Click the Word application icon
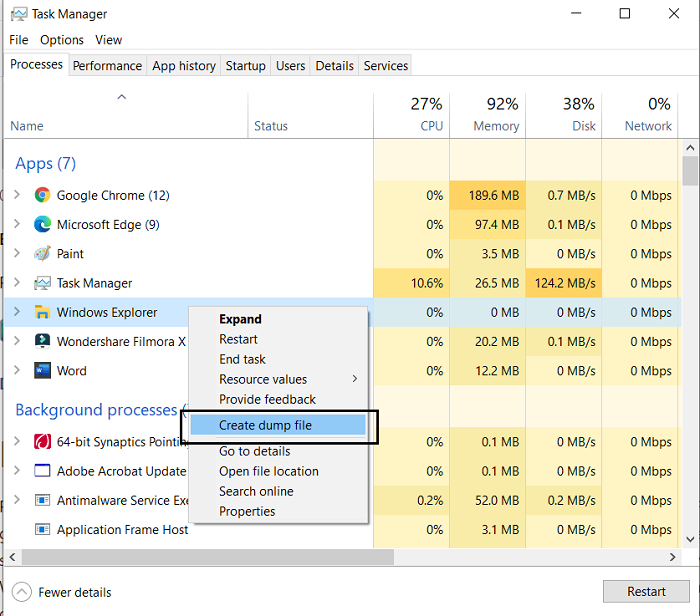Viewport: 700px width, 616px height. (42, 371)
